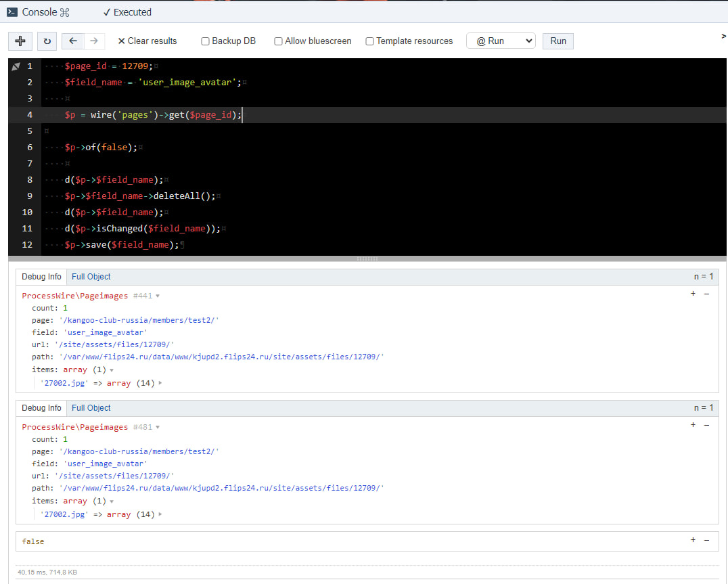Enable Allow bluescreen checkbox

pyautogui.click(x=278, y=41)
